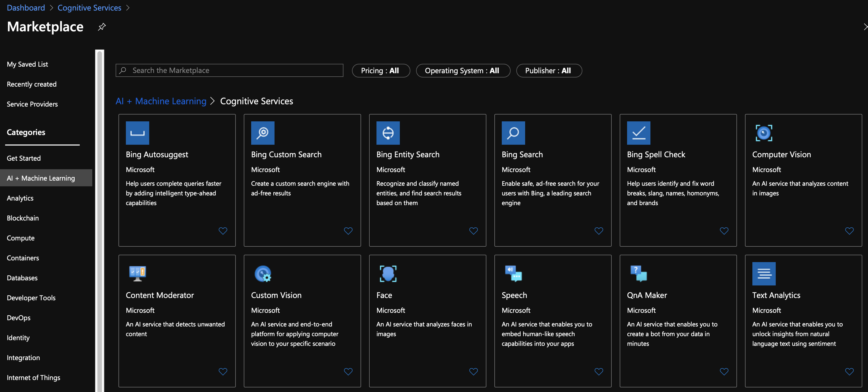Go to Dashboard breadcrumb
The height and width of the screenshot is (392, 868).
(x=26, y=8)
